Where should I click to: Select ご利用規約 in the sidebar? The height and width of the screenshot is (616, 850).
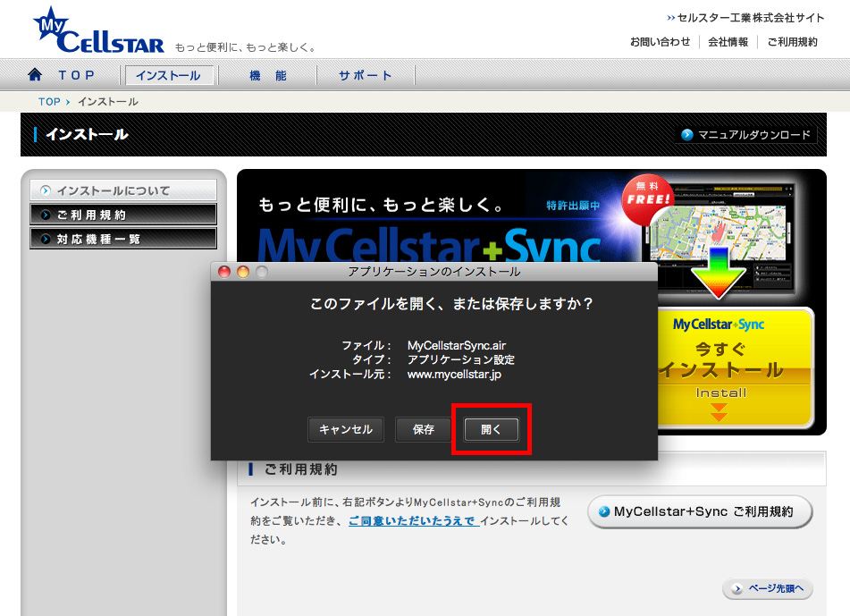tap(123, 215)
